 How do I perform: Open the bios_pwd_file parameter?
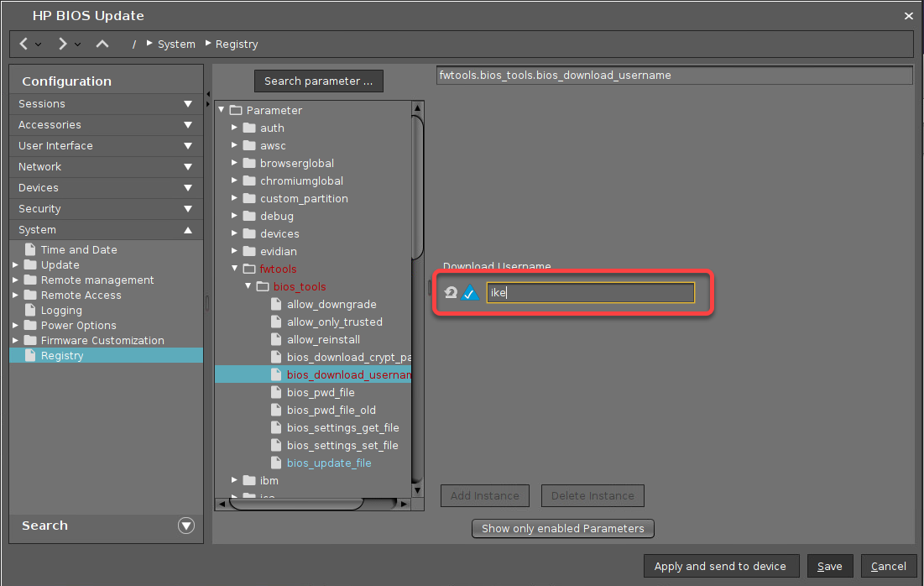(321, 392)
